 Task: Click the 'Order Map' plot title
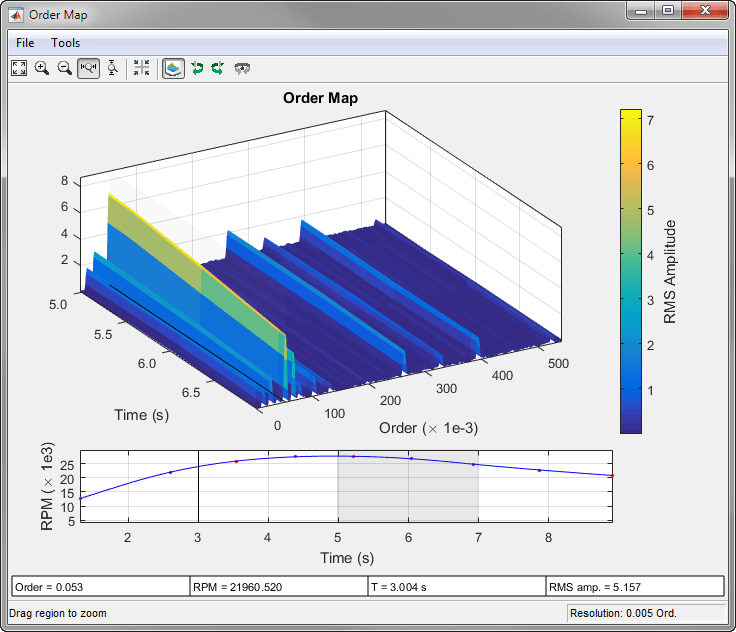click(x=321, y=98)
